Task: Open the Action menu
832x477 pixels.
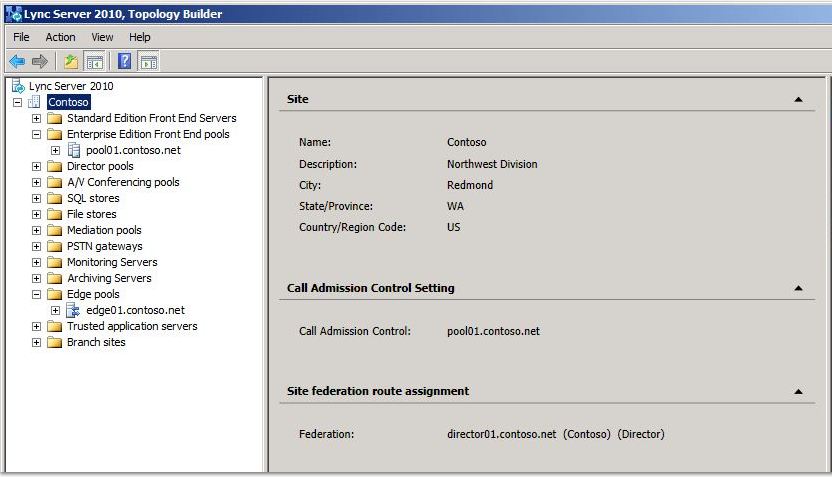Action: 60,37
